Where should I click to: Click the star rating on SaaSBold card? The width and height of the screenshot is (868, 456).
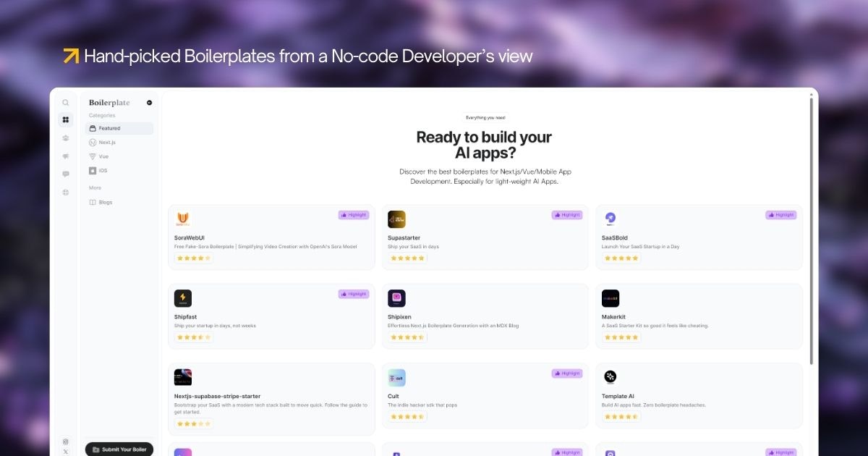[x=621, y=258]
